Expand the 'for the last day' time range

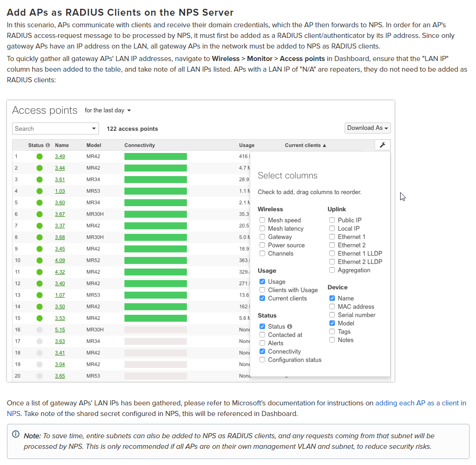coord(107,110)
